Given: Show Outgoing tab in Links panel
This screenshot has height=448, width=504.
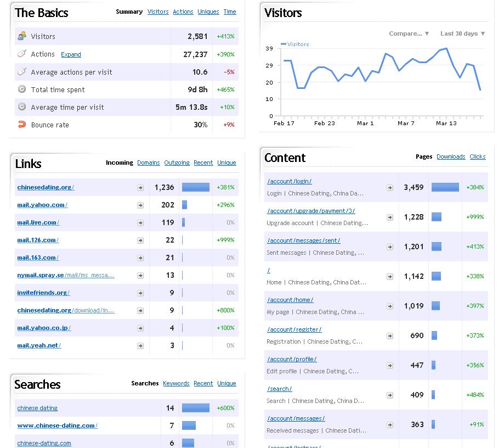Looking at the screenshot, I should 177,163.
